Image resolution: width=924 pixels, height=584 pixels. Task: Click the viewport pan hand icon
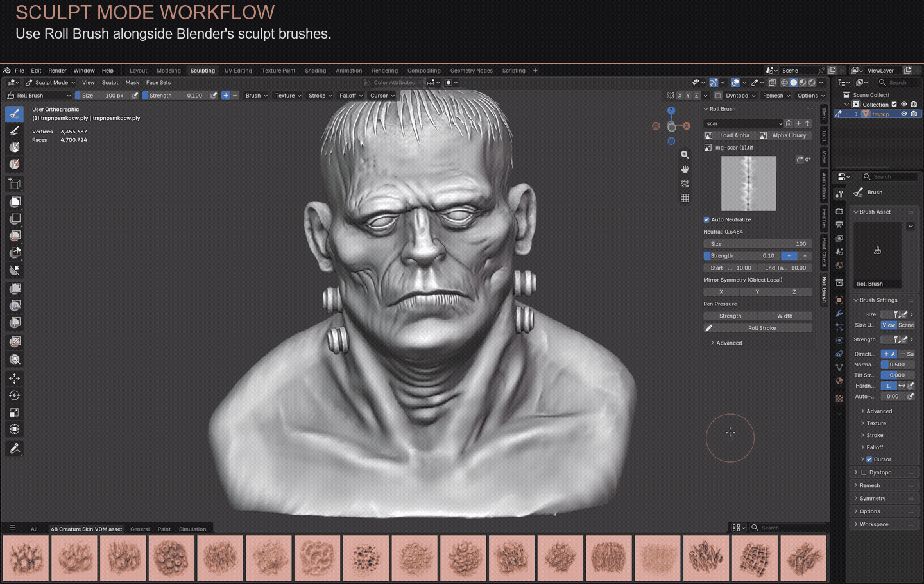685,169
